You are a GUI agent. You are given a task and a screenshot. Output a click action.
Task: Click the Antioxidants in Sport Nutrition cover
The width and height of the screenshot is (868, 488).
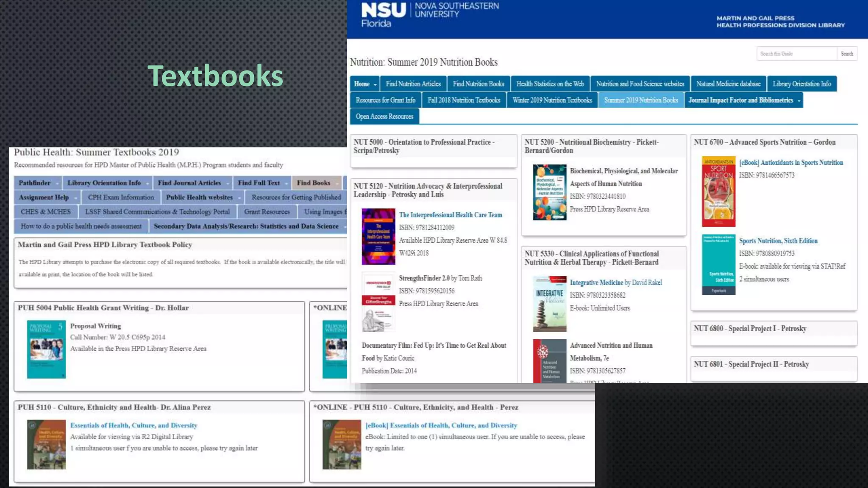pyautogui.click(x=718, y=191)
